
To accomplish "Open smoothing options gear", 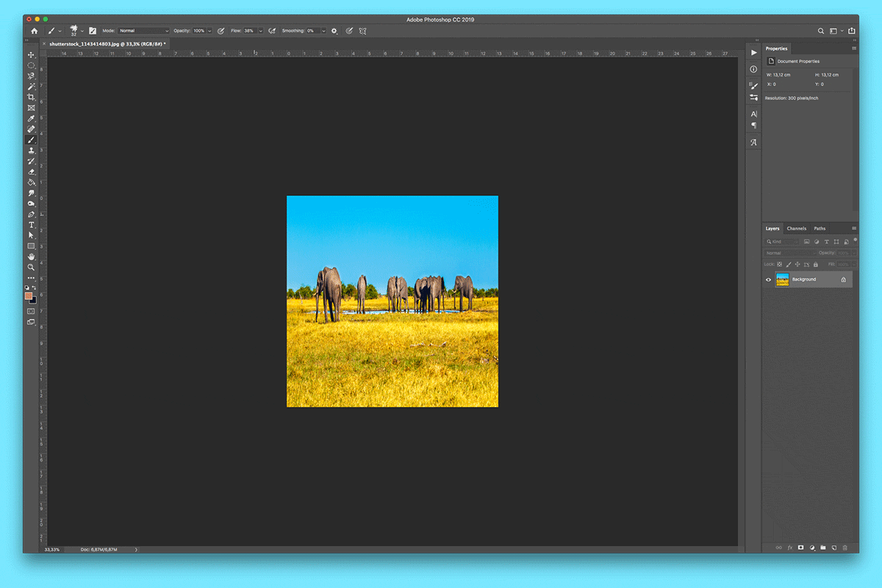I will click(x=334, y=31).
